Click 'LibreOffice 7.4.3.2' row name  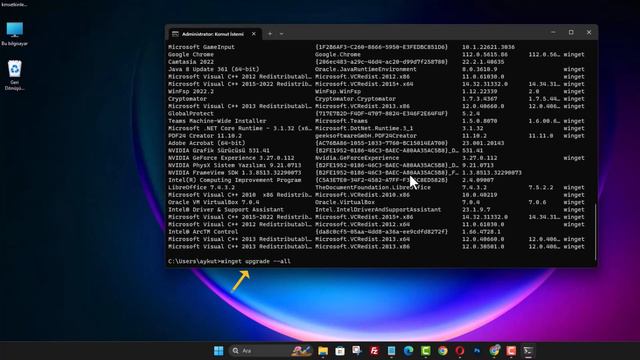click(201, 187)
